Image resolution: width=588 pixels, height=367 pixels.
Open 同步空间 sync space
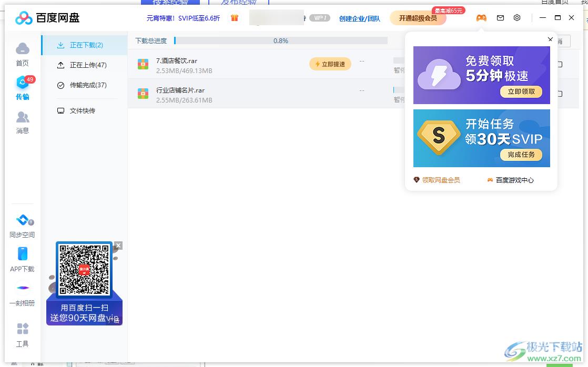click(22, 227)
